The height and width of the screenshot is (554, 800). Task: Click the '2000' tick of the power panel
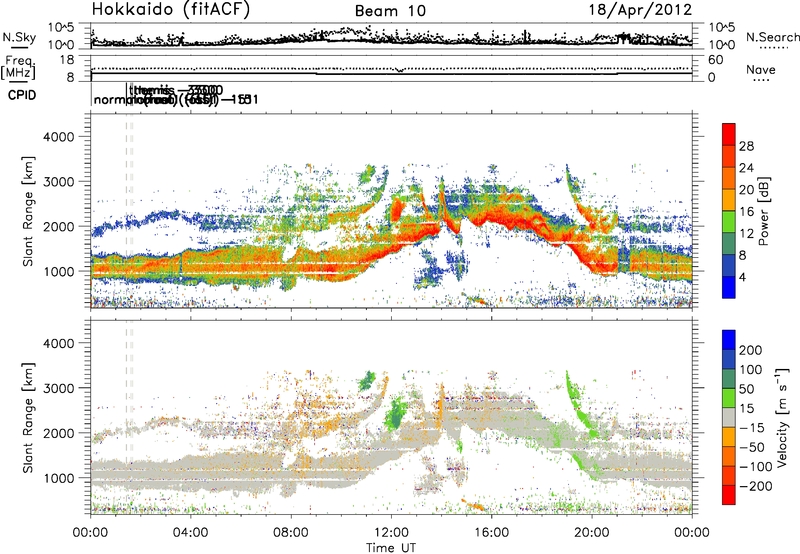coord(58,226)
